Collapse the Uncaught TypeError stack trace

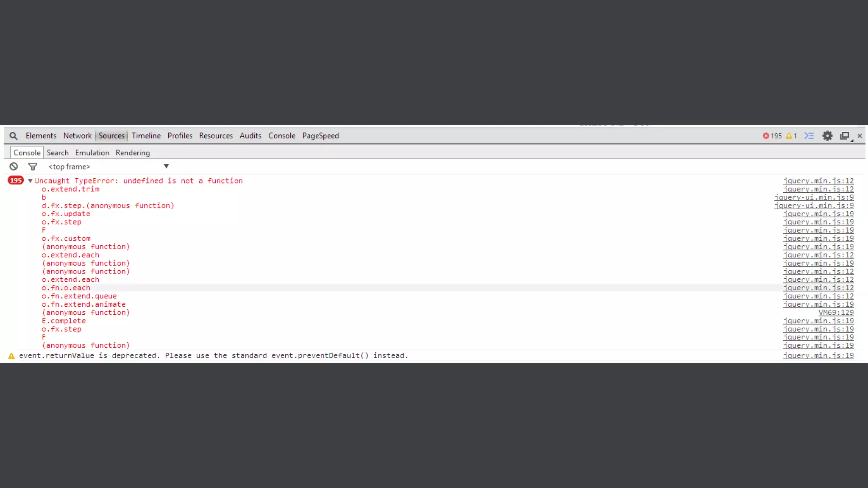click(x=30, y=181)
